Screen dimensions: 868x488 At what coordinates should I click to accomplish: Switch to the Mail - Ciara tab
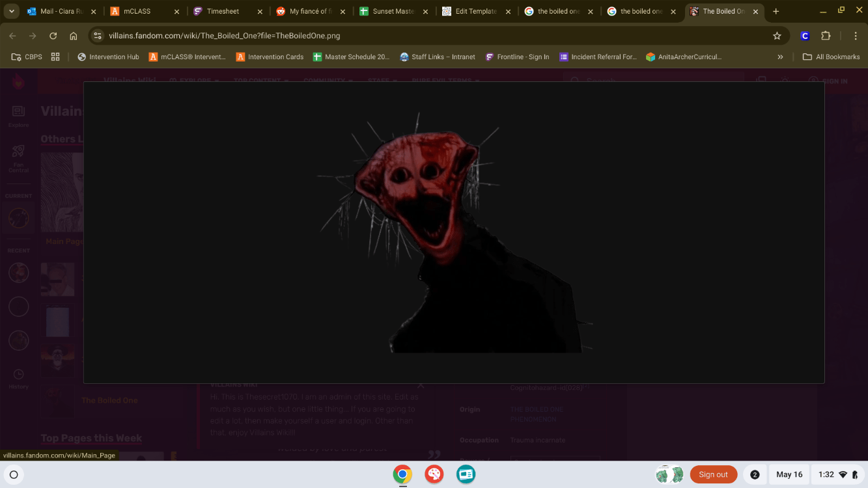63,12
